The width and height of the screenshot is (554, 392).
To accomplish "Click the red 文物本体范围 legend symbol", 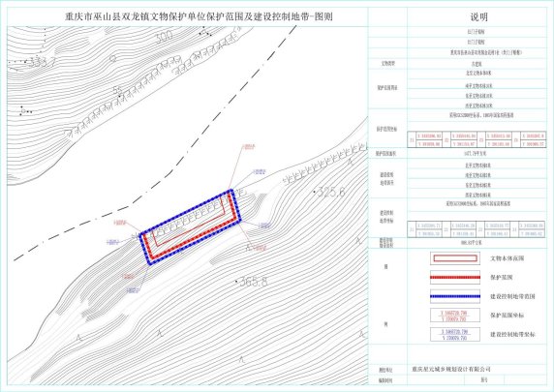I will pyautogui.click(x=455, y=258).
